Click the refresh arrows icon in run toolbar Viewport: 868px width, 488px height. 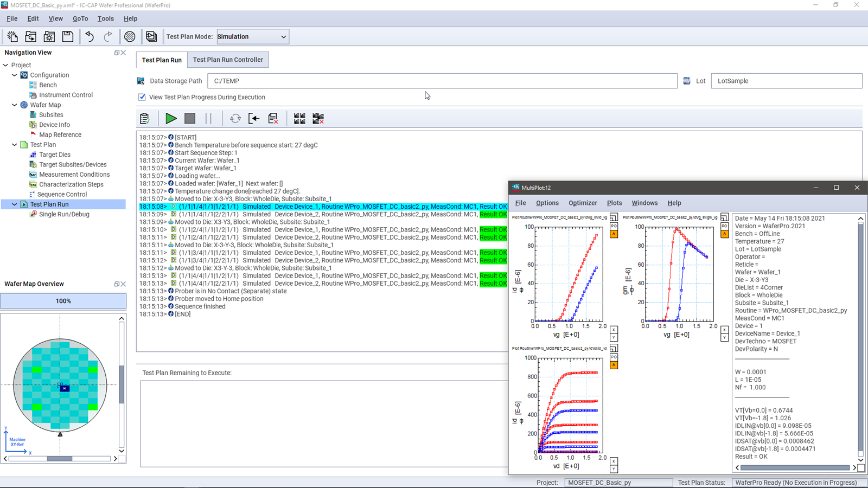click(235, 118)
